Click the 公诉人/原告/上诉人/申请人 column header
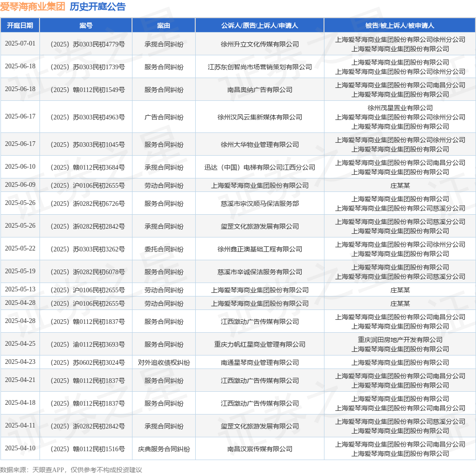 pos(259,26)
